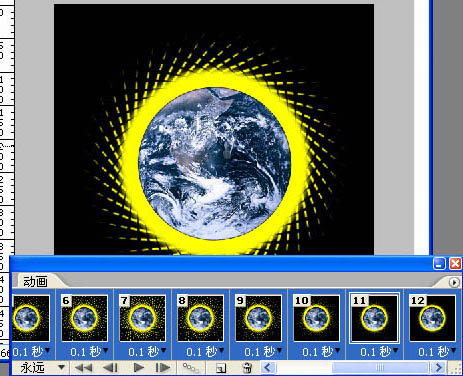Image resolution: width=463 pixels, height=376 pixels.
Task: Play the animation
Action: click(139, 368)
